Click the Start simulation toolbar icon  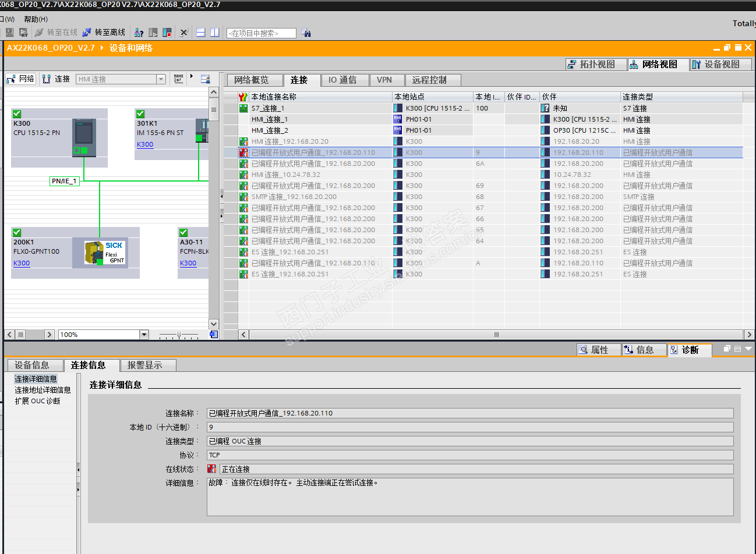pyautogui.click(x=9, y=33)
